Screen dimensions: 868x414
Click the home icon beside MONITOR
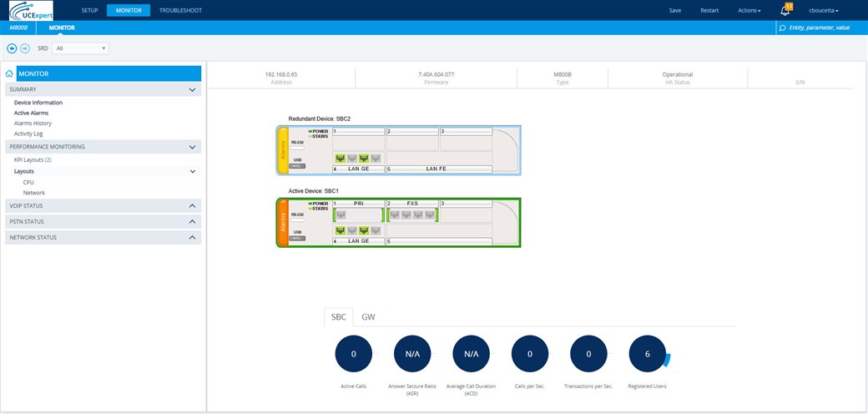[x=8, y=73]
